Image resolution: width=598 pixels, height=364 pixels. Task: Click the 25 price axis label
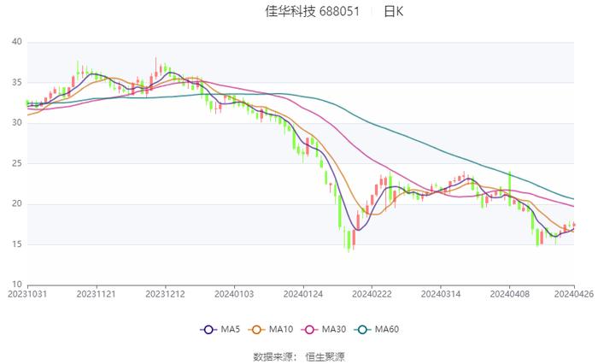click(17, 163)
